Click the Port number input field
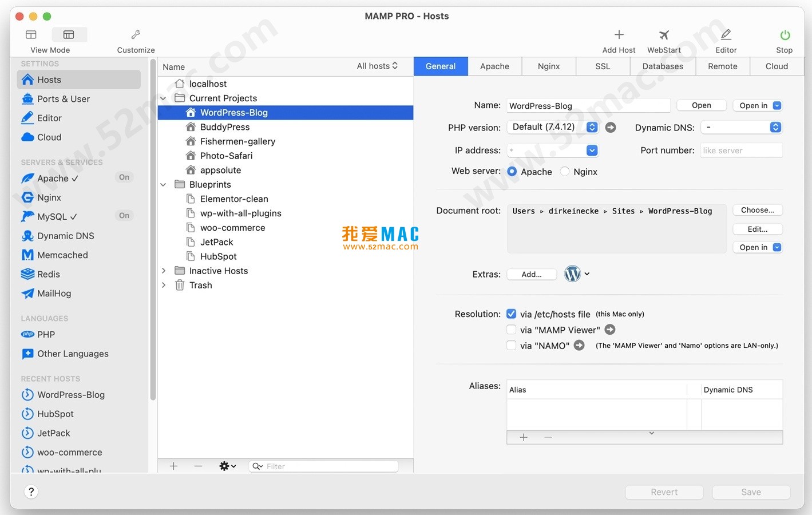The width and height of the screenshot is (812, 515). click(x=742, y=150)
